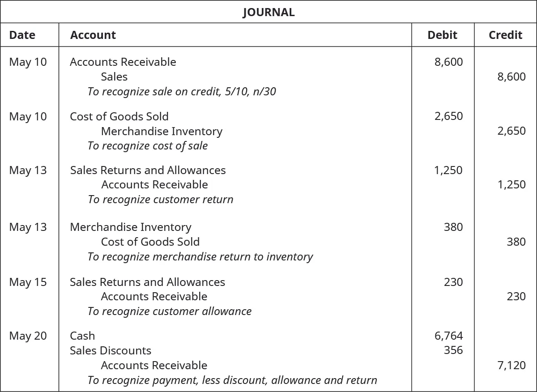The height and width of the screenshot is (392, 537).
Task: Click the Sales account entry
Action: coord(114,77)
